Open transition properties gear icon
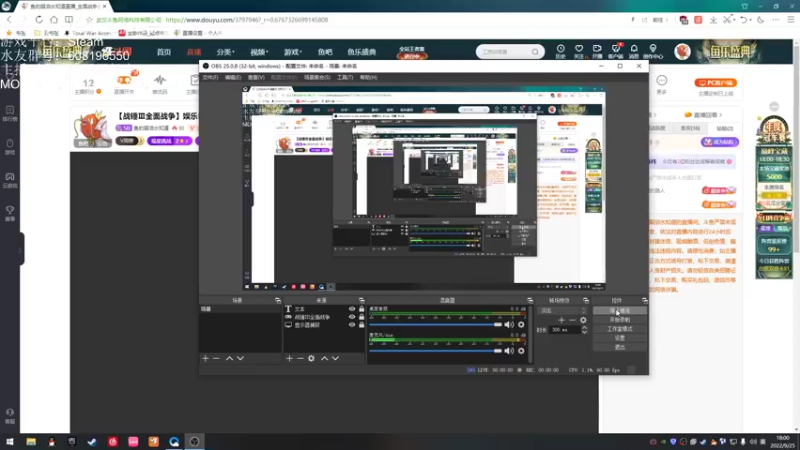The height and width of the screenshot is (450, 800). (x=583, y=320)
